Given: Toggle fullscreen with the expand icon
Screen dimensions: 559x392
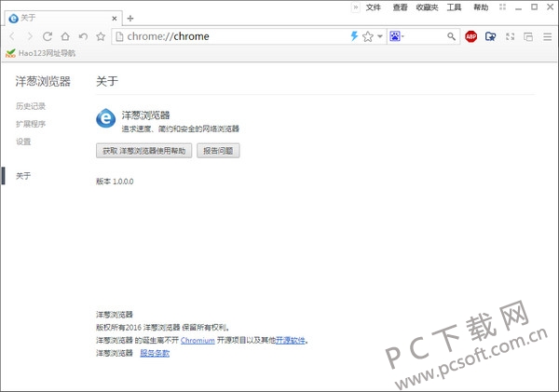Looking at the screenshot, I should (511, 36).
